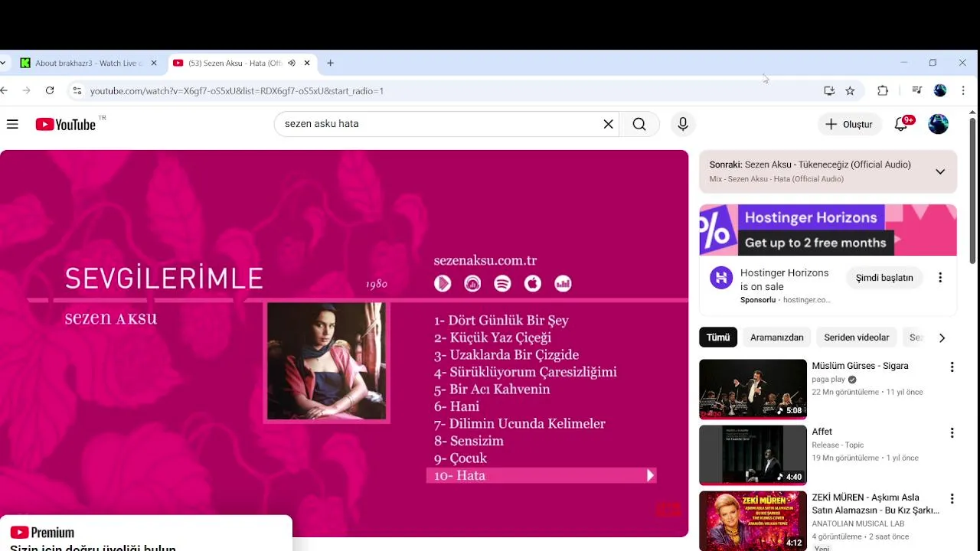
Task: Open the Hostinger Horizons banner ad
Action: tap(828, 230)
